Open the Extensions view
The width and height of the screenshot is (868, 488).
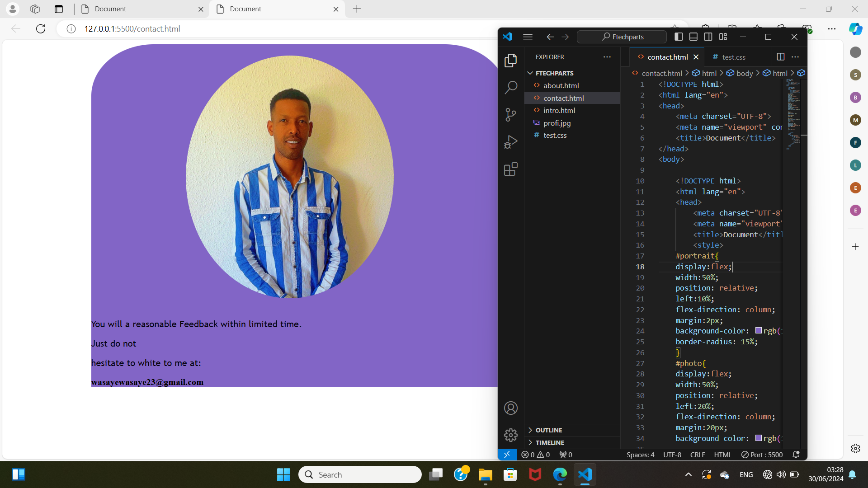pos(511,169)
